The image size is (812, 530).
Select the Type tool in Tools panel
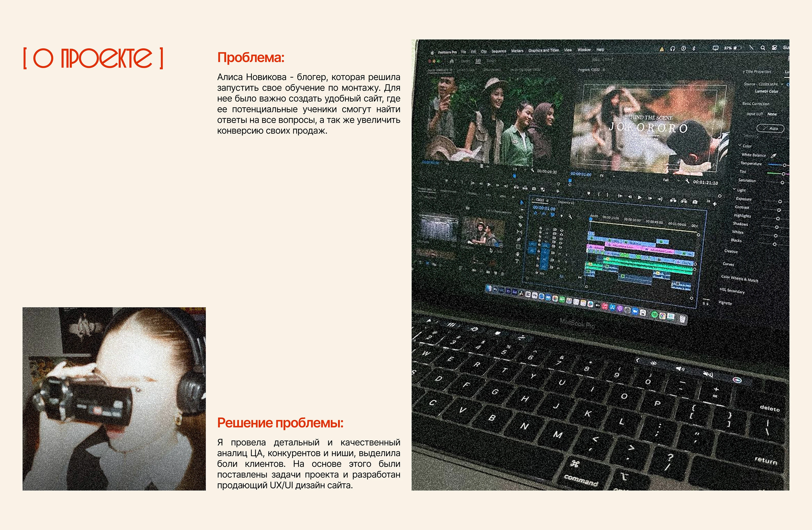click(x=517, y=261)
